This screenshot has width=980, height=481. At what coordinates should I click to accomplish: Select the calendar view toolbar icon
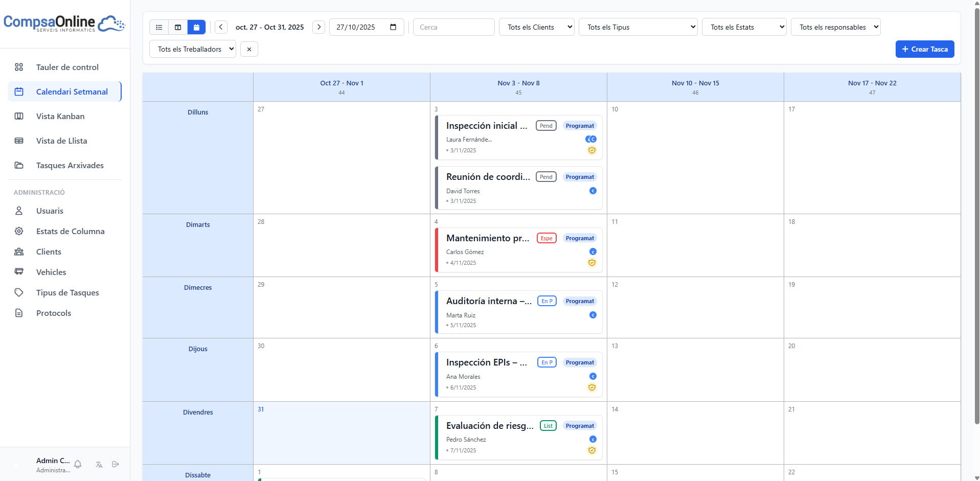click(x=196, y=27)
